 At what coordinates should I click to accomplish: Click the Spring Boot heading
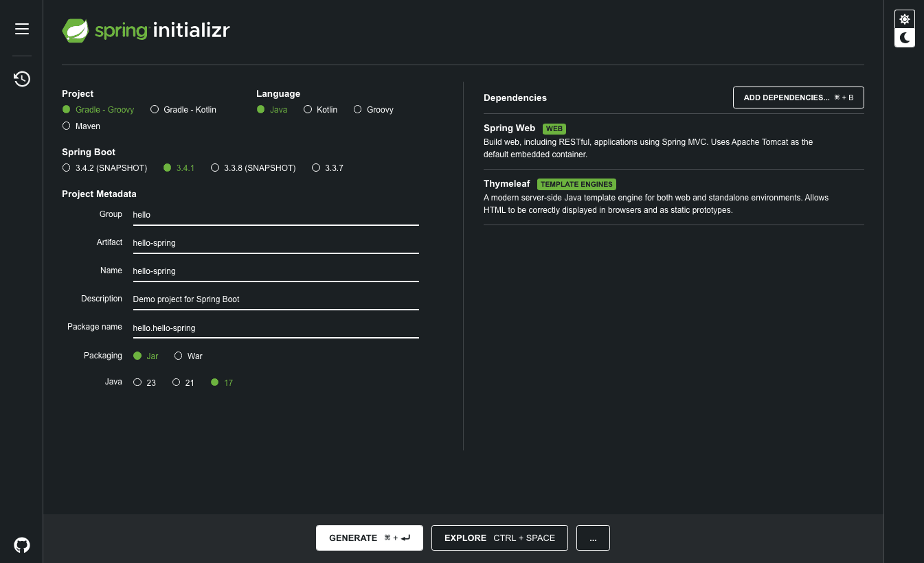(x=89, y=152)
